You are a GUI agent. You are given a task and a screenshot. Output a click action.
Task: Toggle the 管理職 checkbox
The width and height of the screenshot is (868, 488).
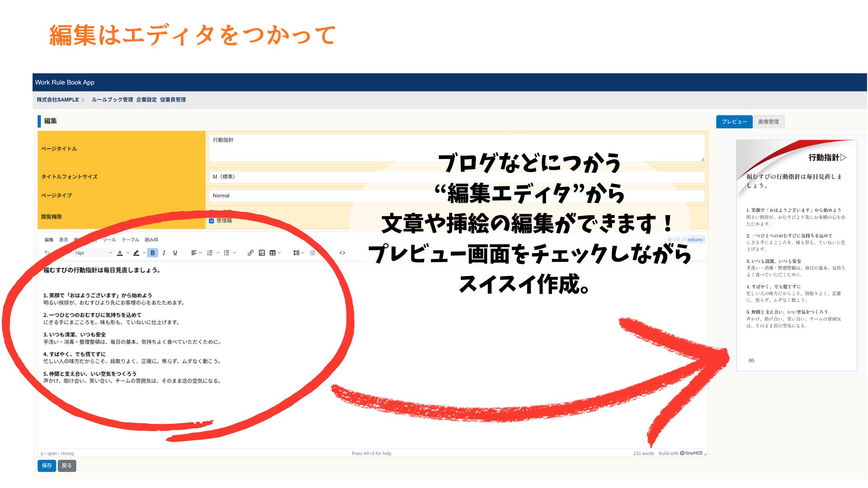pyautogui.click(x=211, y=221)
